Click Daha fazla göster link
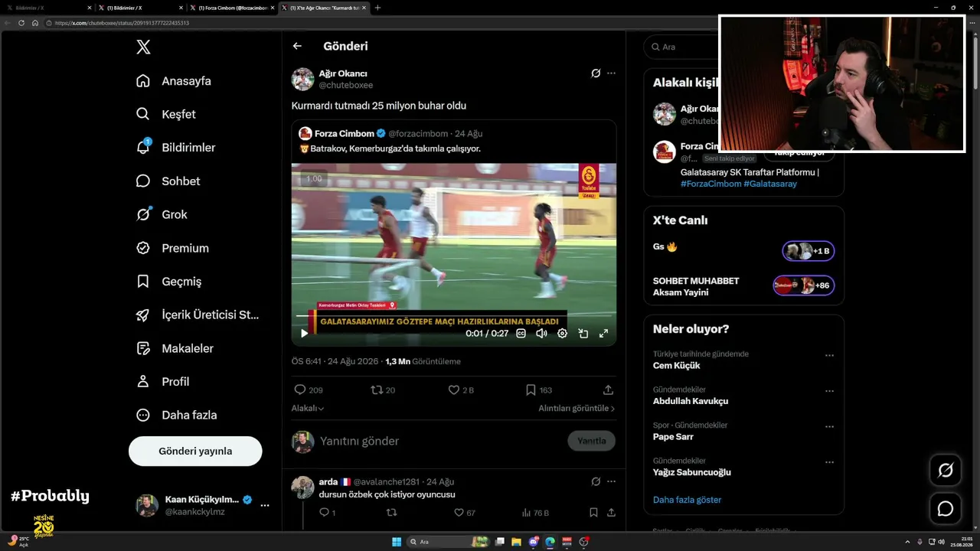The image size is (980, 551). pyautogui.click(x=687, y=500)
